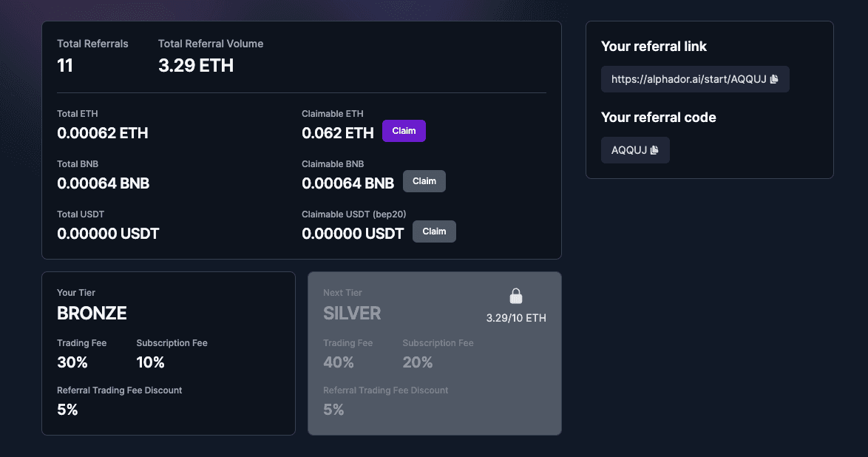868x457 pixels.
Task: Click the 3.29/10 ETH tier progress text
Action: pos(516,318)
